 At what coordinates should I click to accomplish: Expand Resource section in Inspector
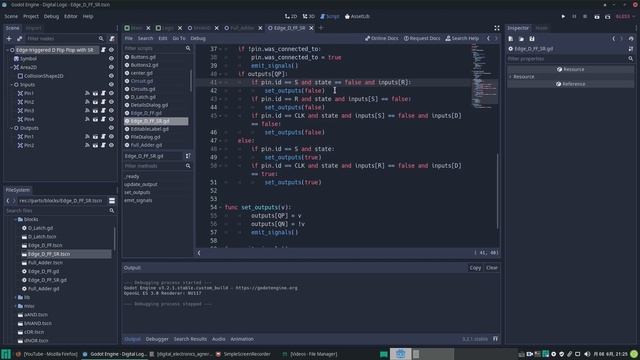pyautogui.click(x=510, y=77)
